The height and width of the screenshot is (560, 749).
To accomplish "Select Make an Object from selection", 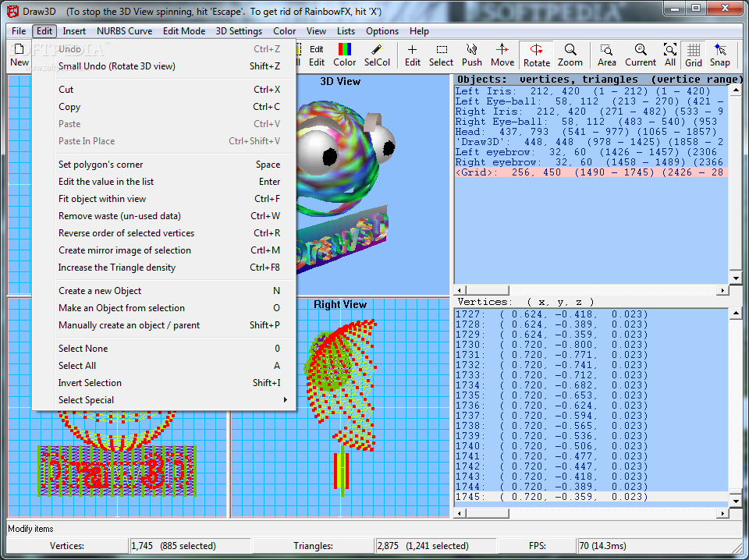I will tap(164, 308).
